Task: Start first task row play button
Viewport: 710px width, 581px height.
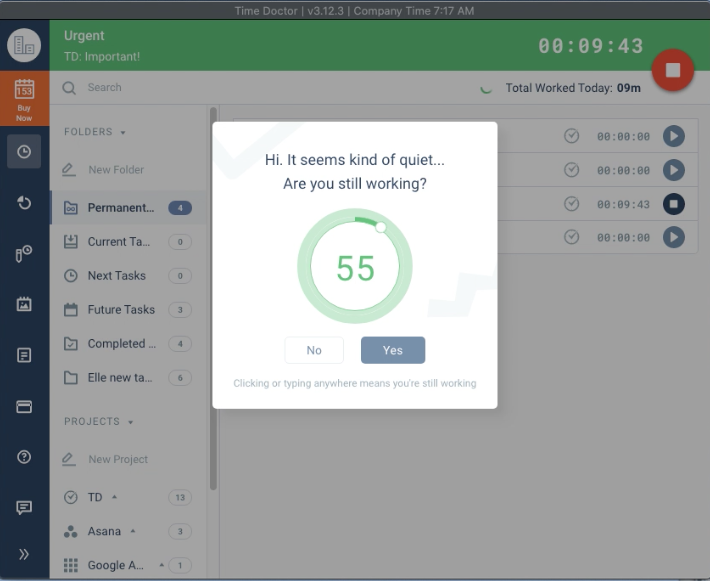Action: coord(674,136)
